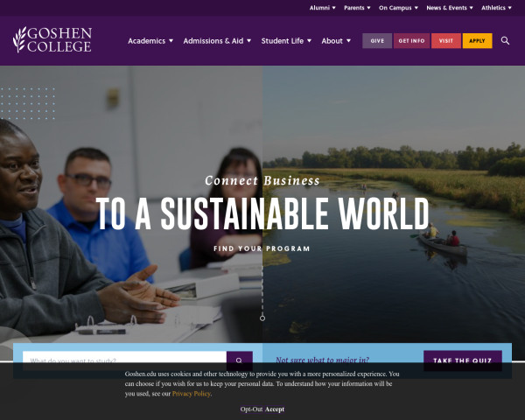
Task: Open the Alumni top menu
Action: pyautogui.click(x=322, y=8)
